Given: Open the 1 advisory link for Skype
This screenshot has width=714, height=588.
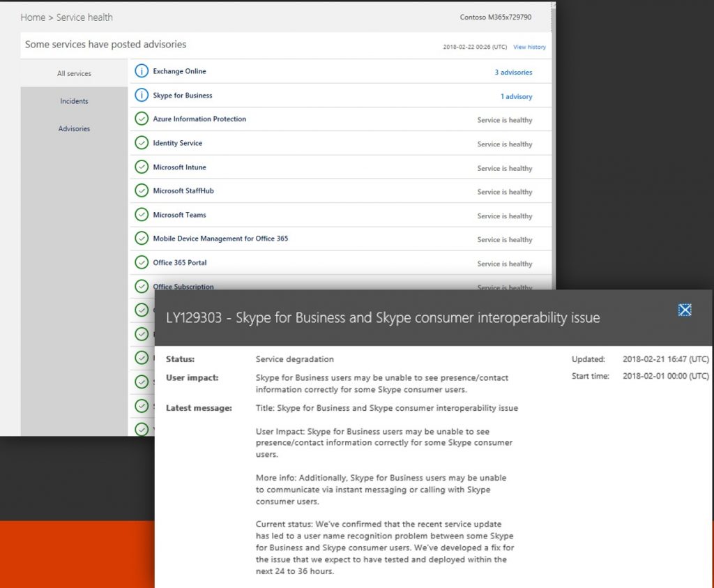Looking at the screenshot, I should [x=516, y=97].
